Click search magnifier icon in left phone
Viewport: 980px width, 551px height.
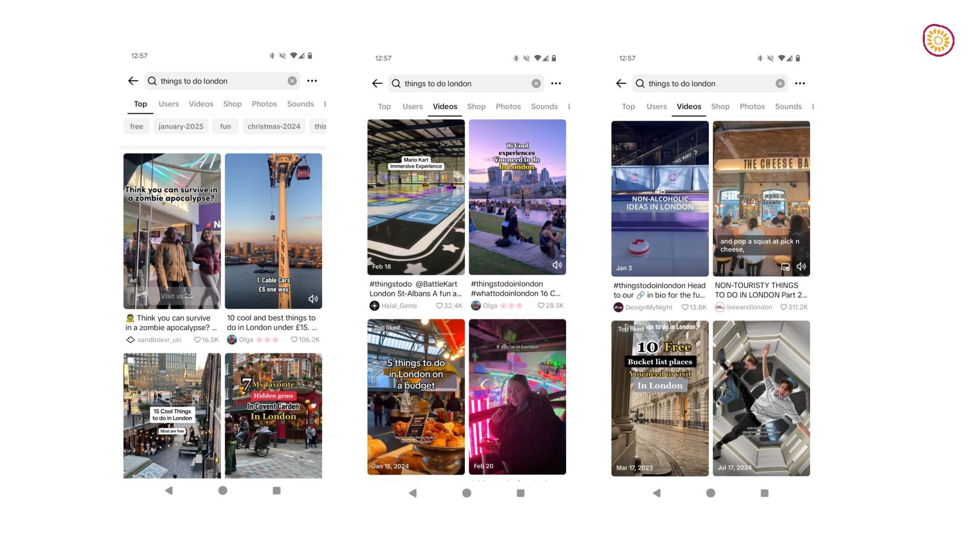click(x=152, y=81)
